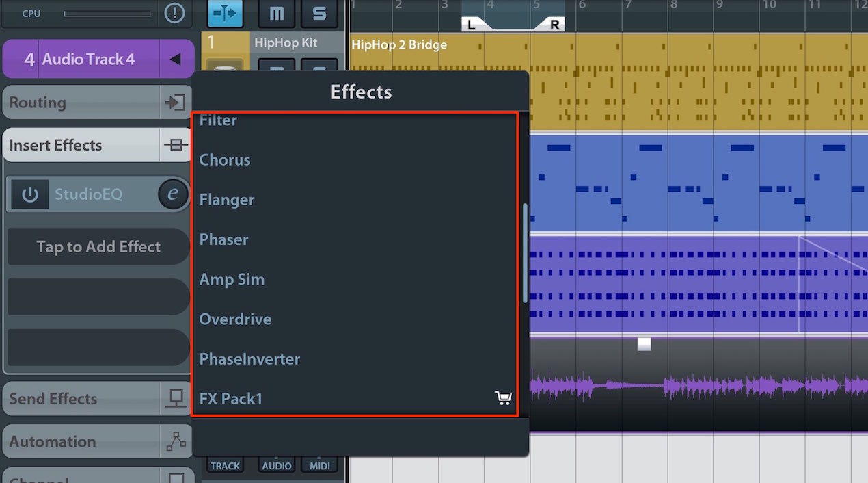
Task: Toggle StudioEQ power button off
Action: (30, 194)
